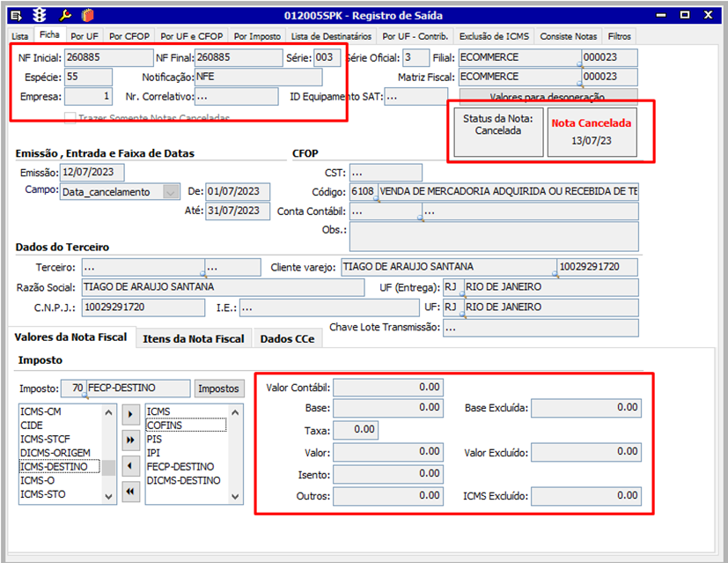Click the C.N.P.J. field
The image size is (728, 563).
(x=143, y=307)
